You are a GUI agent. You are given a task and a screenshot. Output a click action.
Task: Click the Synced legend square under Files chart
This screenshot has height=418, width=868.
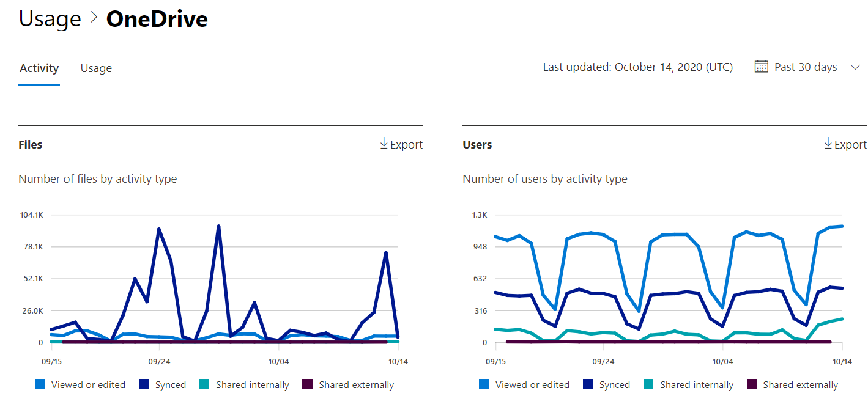[x=143, y=384]
